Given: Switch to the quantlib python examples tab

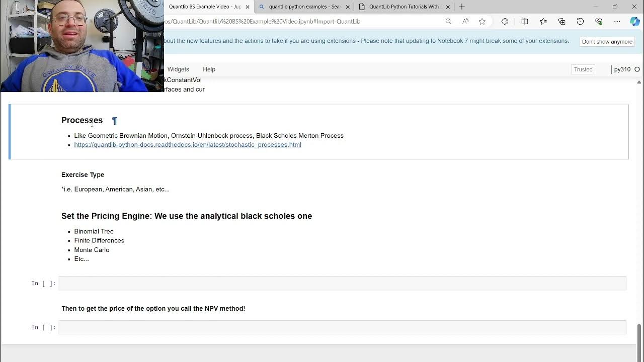Looking at the screenshot, I should coord(304,7).
